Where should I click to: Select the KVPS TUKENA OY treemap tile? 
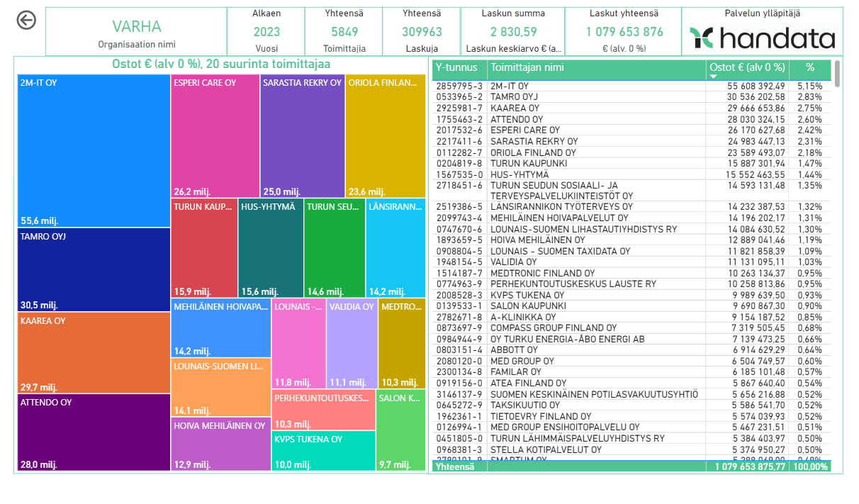coord(324,451)
